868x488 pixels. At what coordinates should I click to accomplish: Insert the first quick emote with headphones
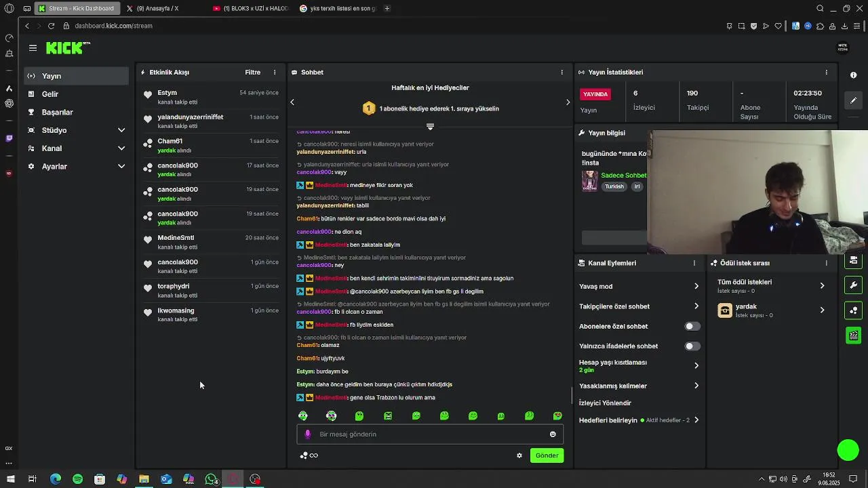click(x=303, y=415)
